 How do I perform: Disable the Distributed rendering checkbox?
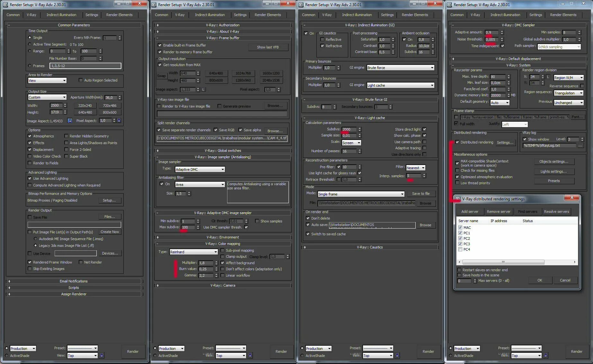tap(457, 142)
